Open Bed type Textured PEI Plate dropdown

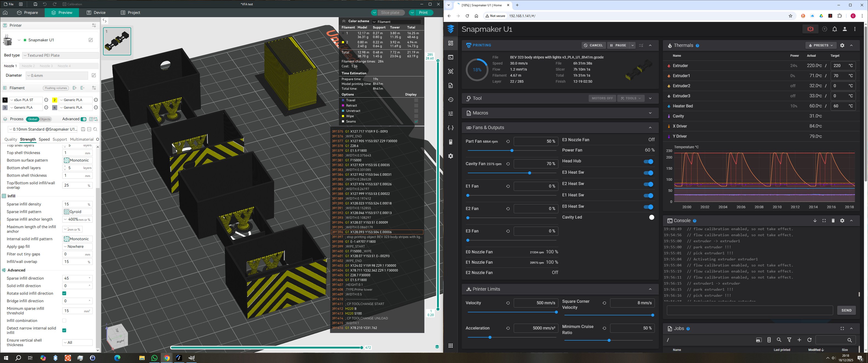point(61,55)
